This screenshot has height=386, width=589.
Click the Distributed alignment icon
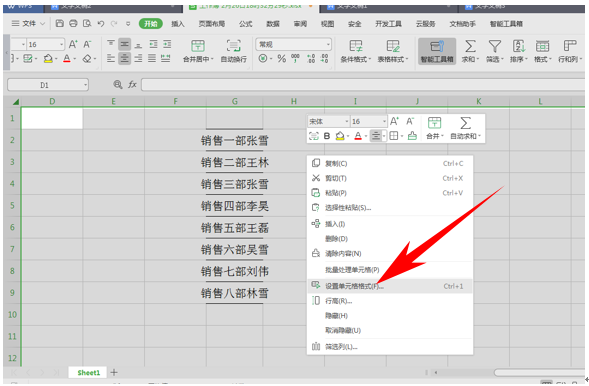click(x=166, y=58)
